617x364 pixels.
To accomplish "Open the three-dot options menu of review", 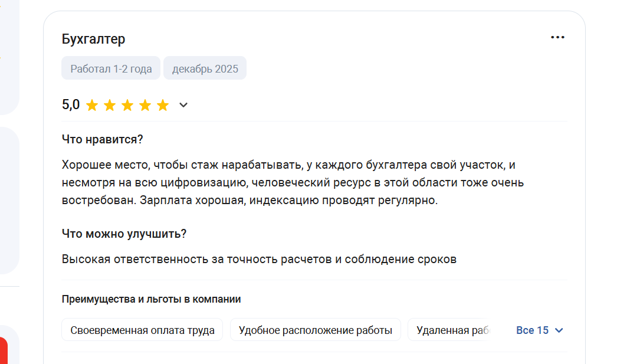I will click(x=557, y=37).
